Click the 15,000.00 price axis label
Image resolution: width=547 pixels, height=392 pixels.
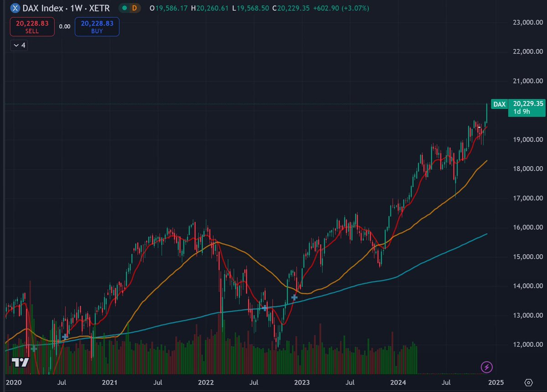pyautogui.click(x=528, y=257)
